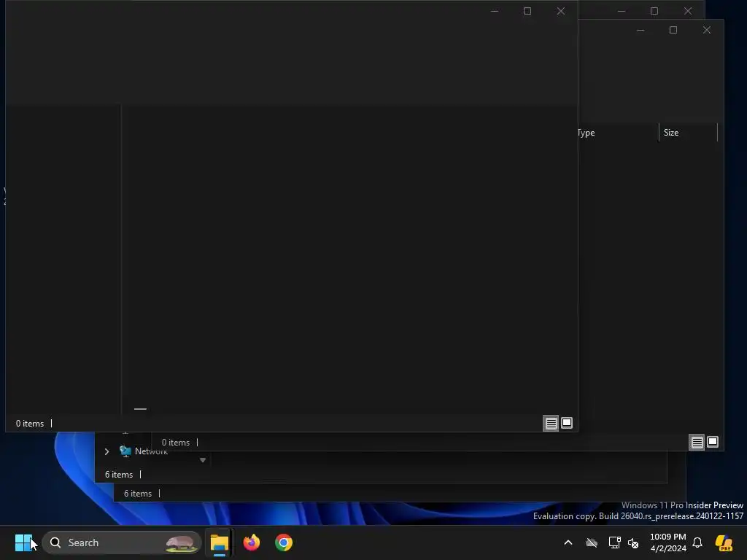Image resolution: width=747 pixels, height=560 pixels.
Task: Click "0 items" status in the Type/Size columns window
Action: click(175, 443)
